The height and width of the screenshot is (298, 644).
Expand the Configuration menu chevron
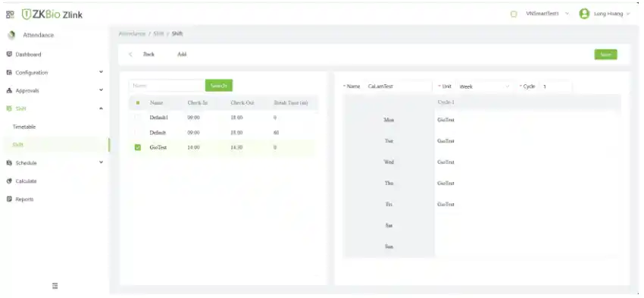point(101,72)
